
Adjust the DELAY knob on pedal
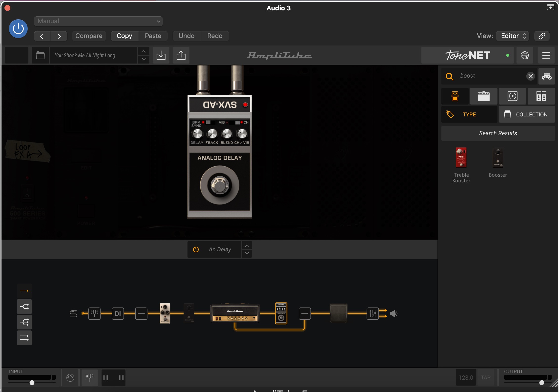pos(197,134)
